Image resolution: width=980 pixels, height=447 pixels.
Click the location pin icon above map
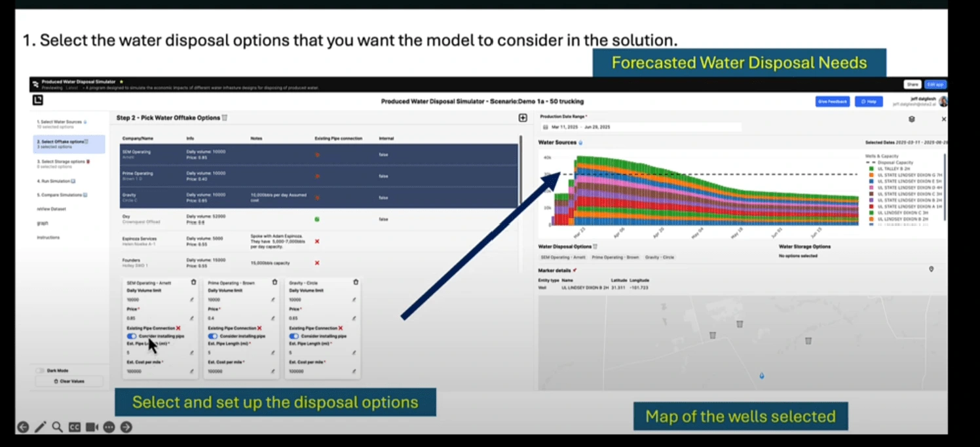[x=932, y=269]
